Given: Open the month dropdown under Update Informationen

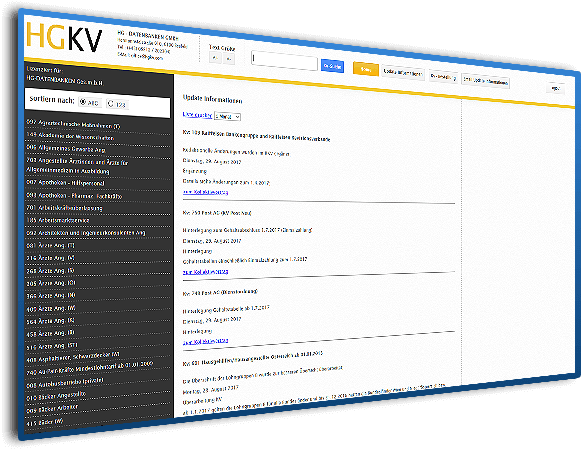Looking at the screenshot, I should coord(228,116).
